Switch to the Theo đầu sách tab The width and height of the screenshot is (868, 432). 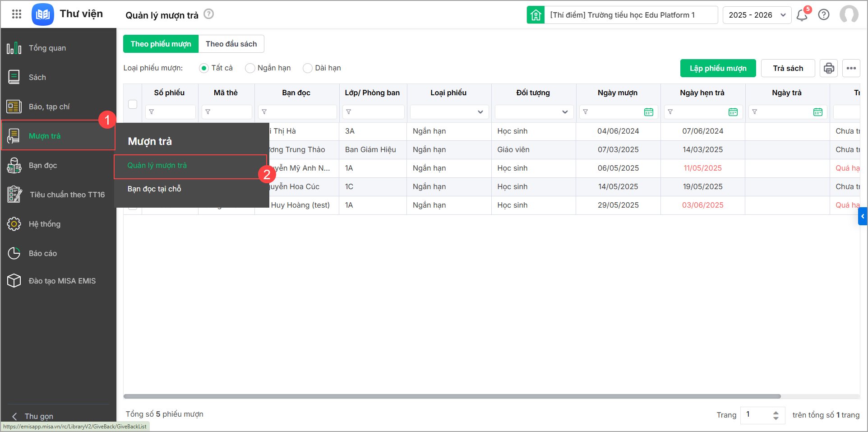pyautogui.click(x=231, y=44)
